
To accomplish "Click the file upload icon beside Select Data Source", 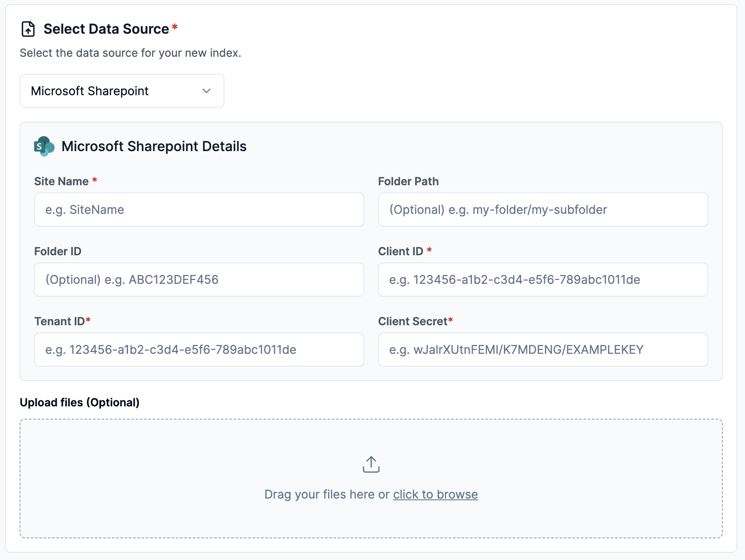I will click(x=28, y=29).
